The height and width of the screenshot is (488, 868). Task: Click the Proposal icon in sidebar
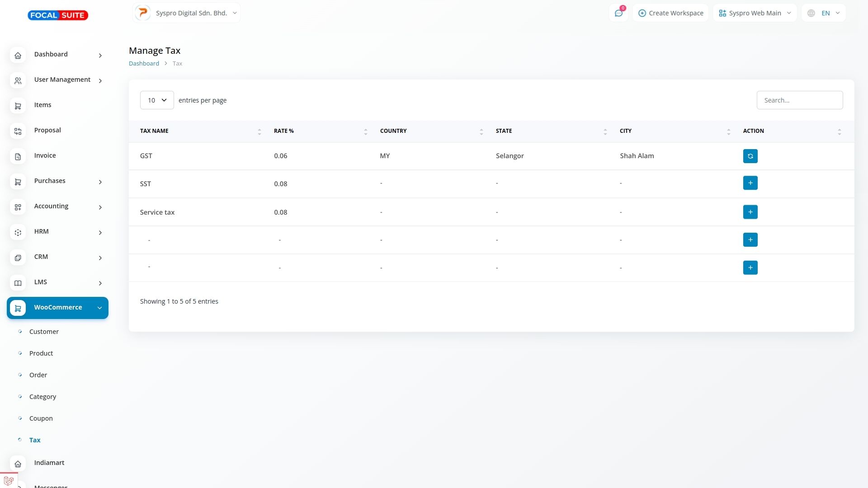click(18, 131)
